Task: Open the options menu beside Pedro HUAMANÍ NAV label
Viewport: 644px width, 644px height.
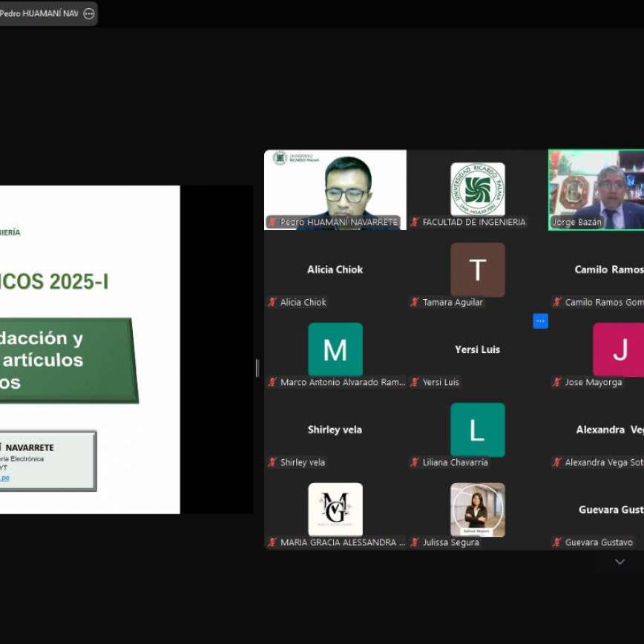Action: (x=89, y=13)
